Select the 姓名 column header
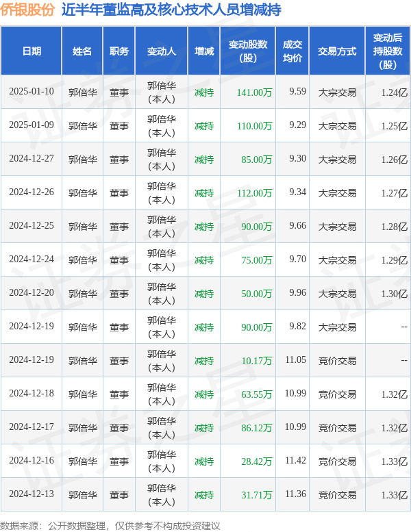Screen dimensions: 411x532 pos(82,51)
